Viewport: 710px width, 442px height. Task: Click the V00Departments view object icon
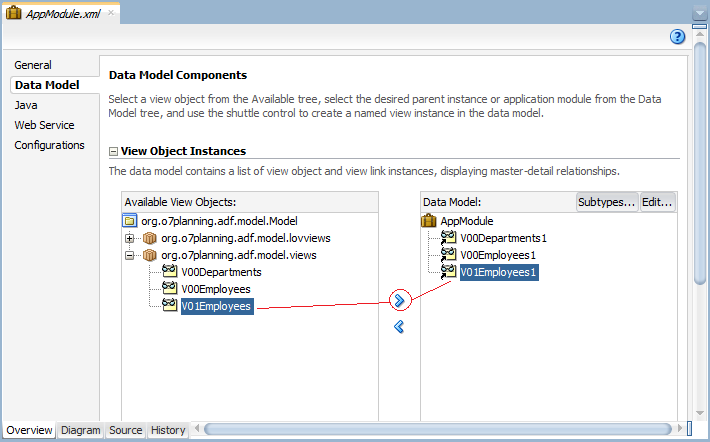[170, 272]
